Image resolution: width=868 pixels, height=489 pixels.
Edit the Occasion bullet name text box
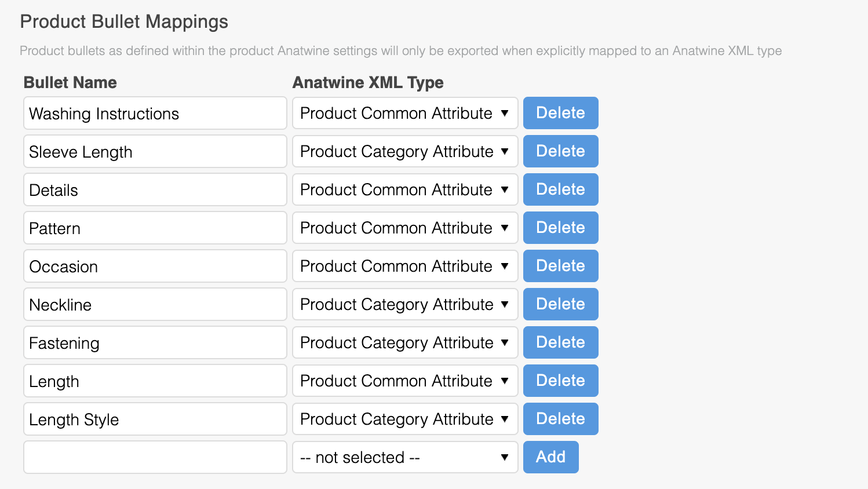(x=155, y=266)
